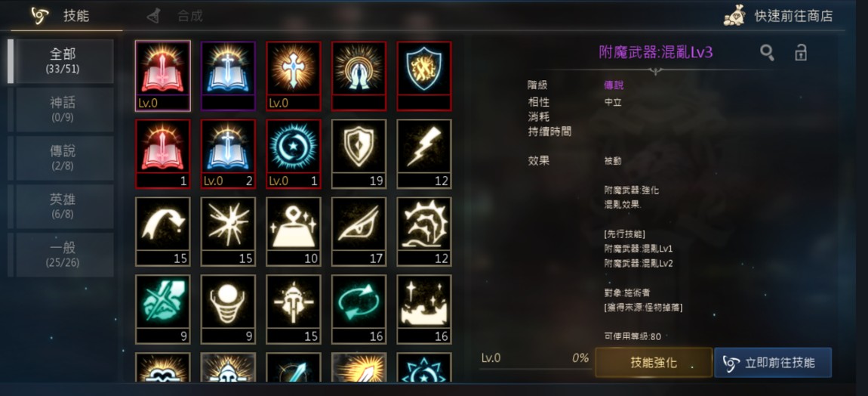Screen dimensions: 868x396
Task: Open 快速前往商店 shop shortcut
Action: tap(778, 16)
